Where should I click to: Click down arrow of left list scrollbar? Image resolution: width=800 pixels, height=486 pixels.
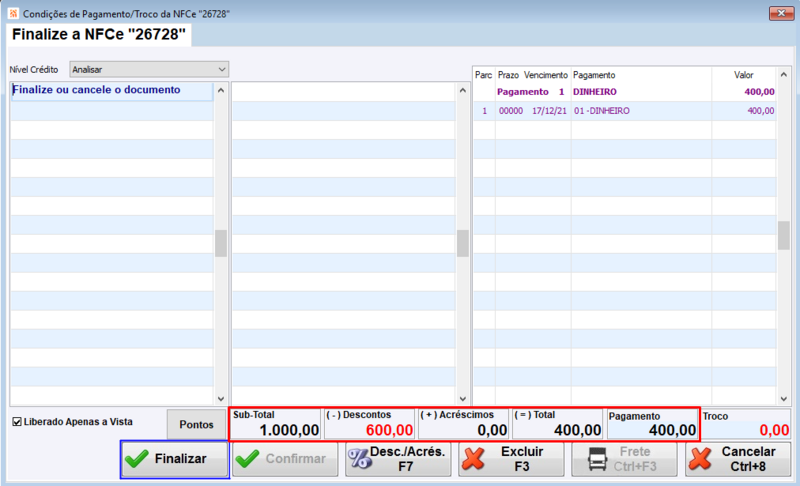(221, 399)
